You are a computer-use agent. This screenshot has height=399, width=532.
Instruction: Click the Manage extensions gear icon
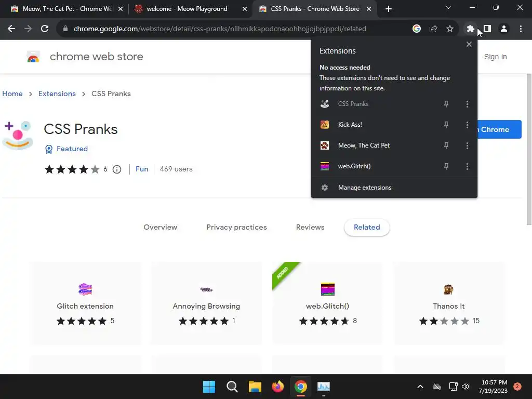click(x=325, y=188)
